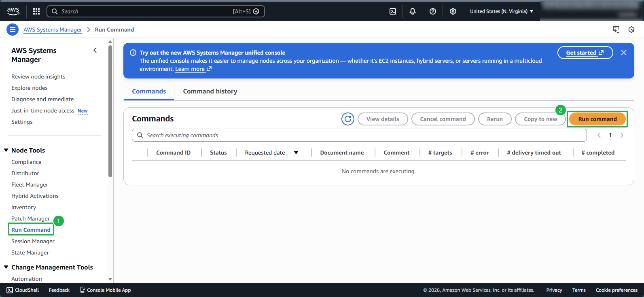Screen dimensions: 644x297
Task: Open Compliance under Node Tools
Action: click(26, 162)
